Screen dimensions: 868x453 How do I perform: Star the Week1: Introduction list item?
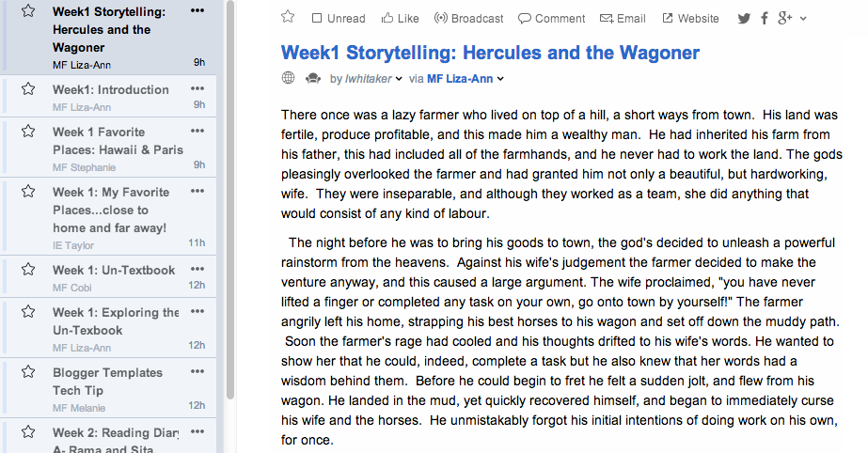pyautogui.click(x=28, y=89)
